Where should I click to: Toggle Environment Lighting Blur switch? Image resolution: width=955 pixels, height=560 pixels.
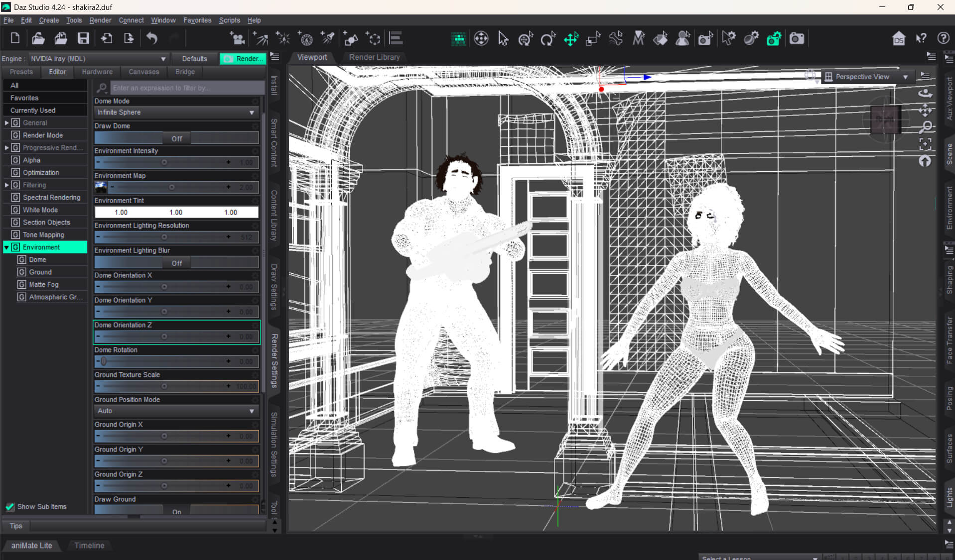[177, 263]
